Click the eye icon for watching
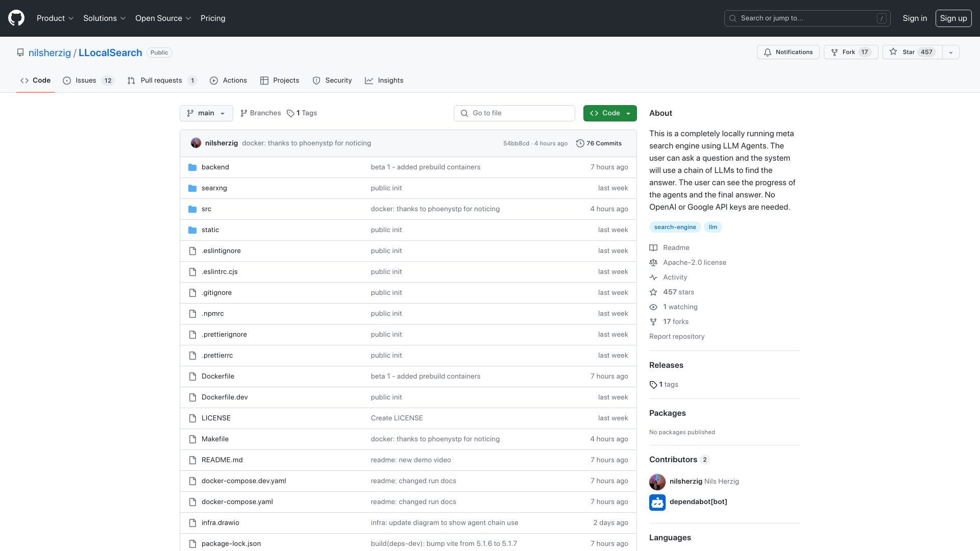This screenshot has width=980, height=551. click(653, 307)
